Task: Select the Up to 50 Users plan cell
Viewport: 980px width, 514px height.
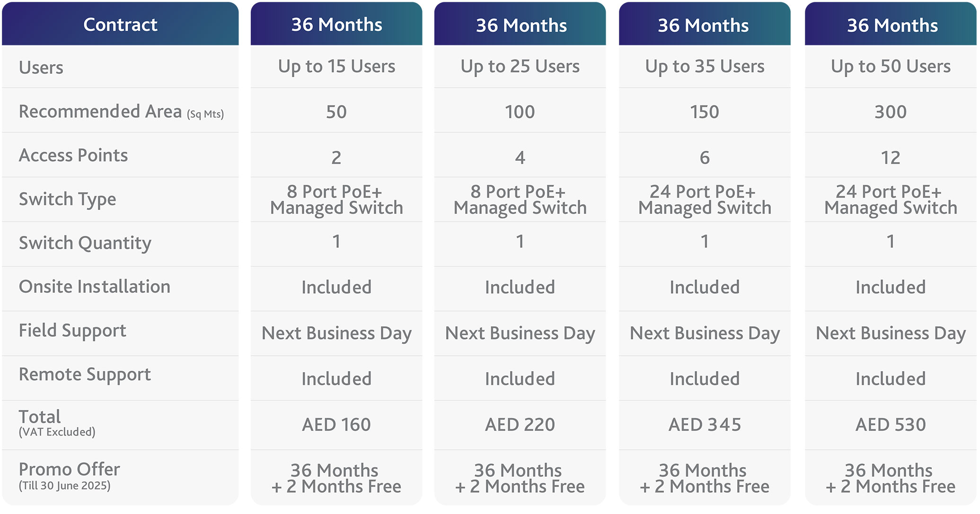Action: tap(891, 67)
